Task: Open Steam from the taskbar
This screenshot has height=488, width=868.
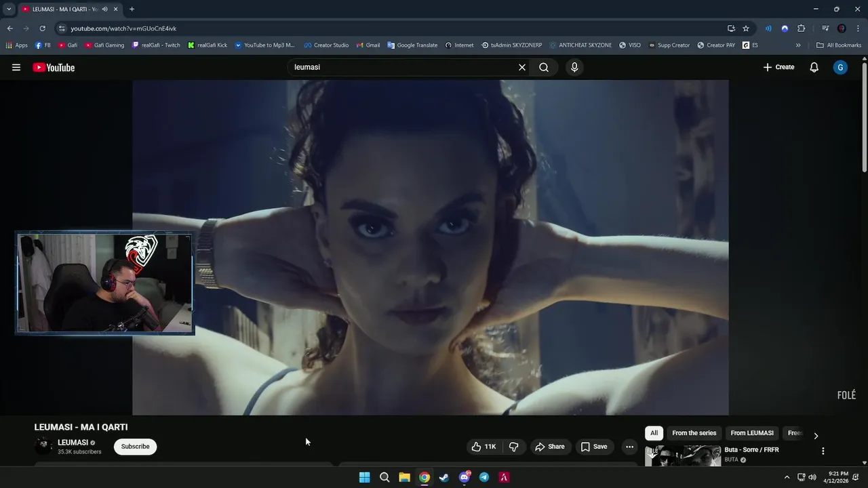Action: pyautogui.click(x=444, y=477)
